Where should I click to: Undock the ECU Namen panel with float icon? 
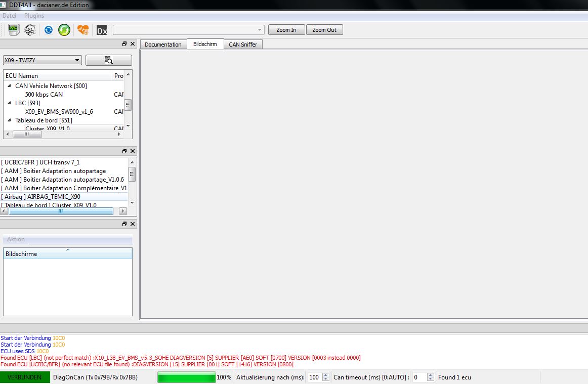(124, 44)
